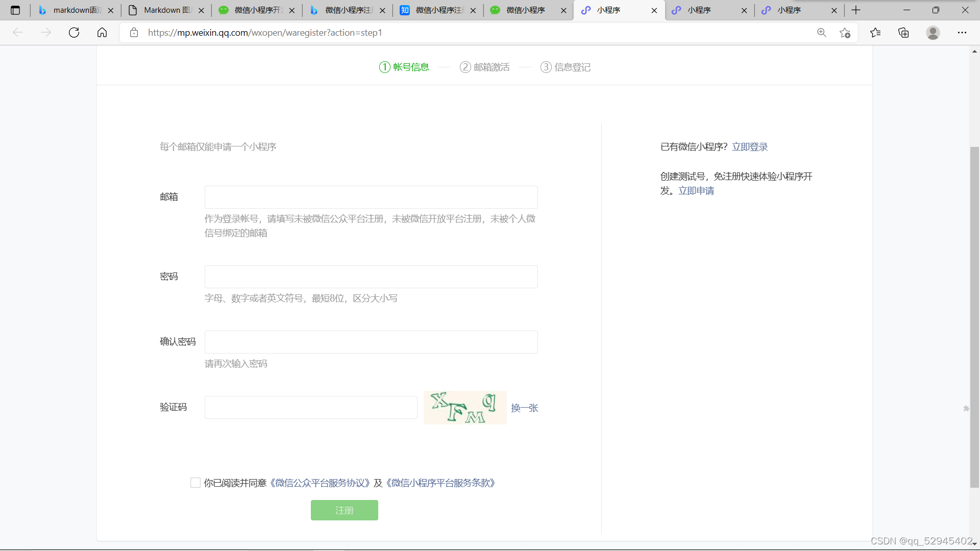The height and width of the screenshot is (551, 980).
Task: Click the green 注册 button
Action: click(345, 510)
